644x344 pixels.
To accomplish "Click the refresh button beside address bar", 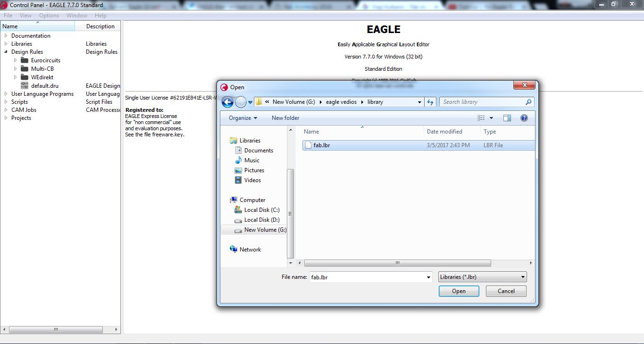I will point(430,102).
